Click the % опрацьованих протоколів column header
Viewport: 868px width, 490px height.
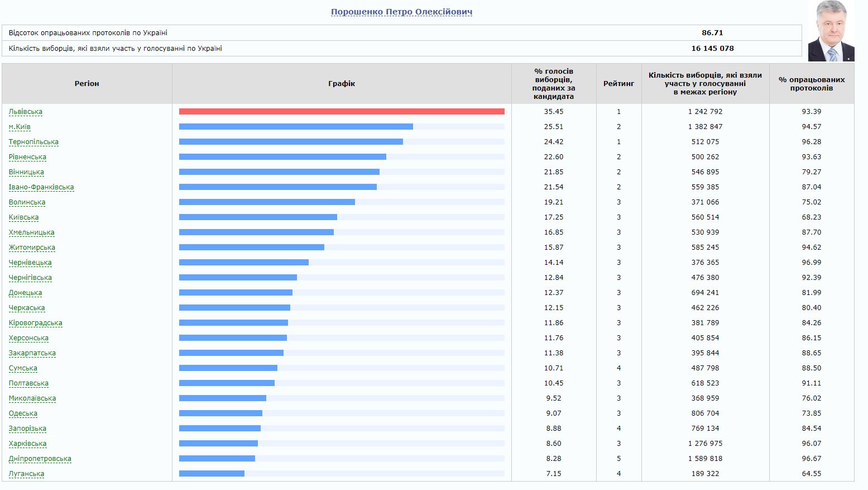[x=811, y=84]
